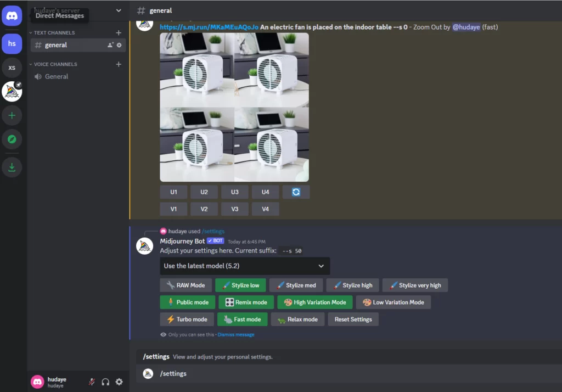This screenshot has width=562, height=392.
Task: Select the hs server icon
Action: (12, 44)
